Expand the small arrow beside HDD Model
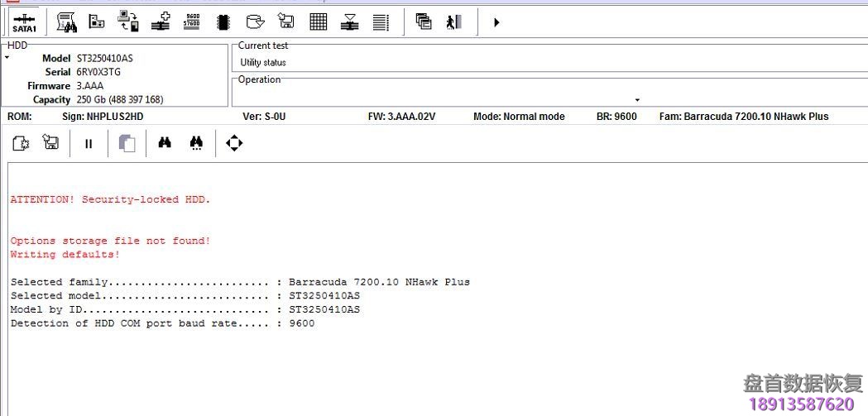 click(x=7, y=58)
